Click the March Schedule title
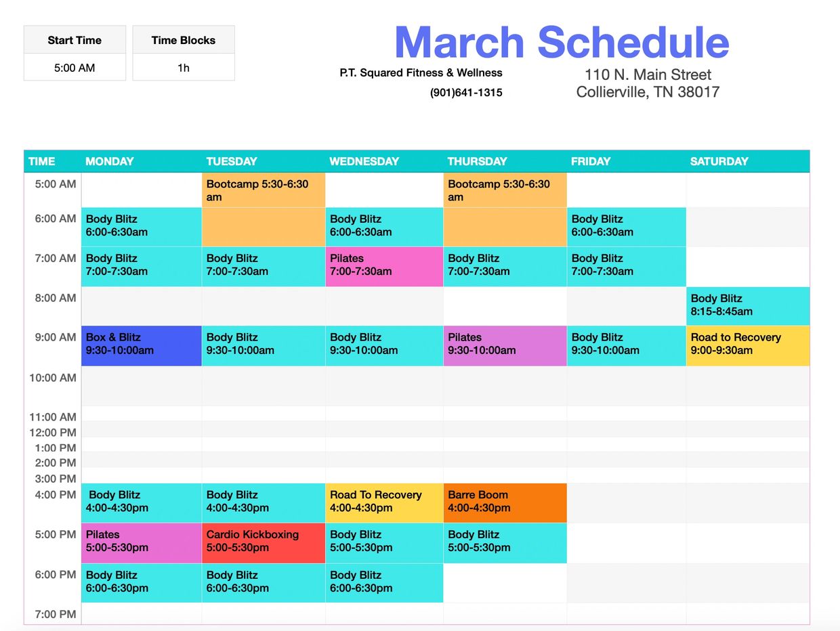Viewport: 840px width, 631px height. pyautogui.click(x=562, y=43)
